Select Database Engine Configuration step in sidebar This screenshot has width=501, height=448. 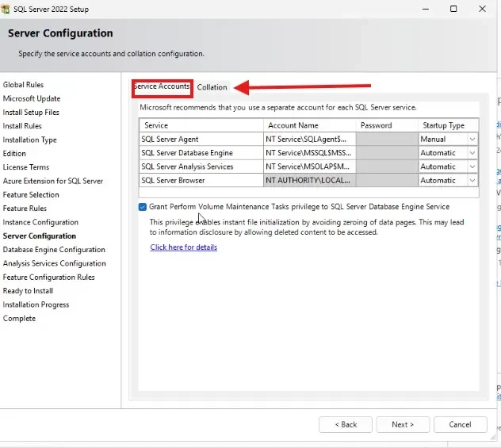click(54, 250)
